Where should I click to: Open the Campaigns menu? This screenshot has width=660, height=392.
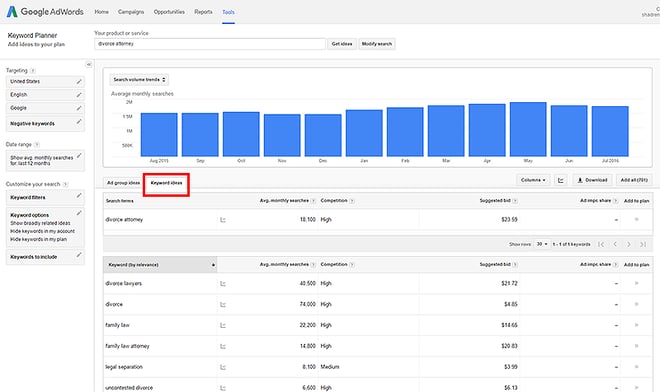click(131, 12)
